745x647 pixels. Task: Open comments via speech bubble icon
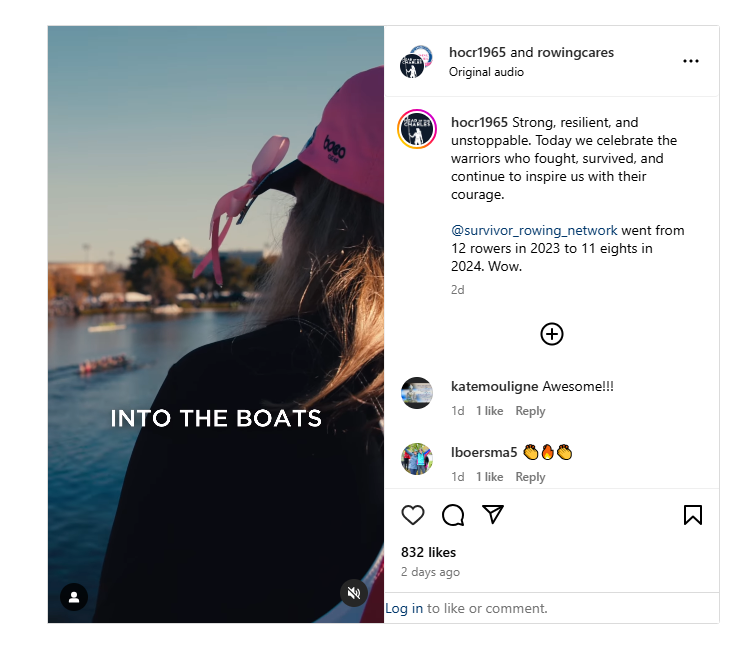pos(453,515)
